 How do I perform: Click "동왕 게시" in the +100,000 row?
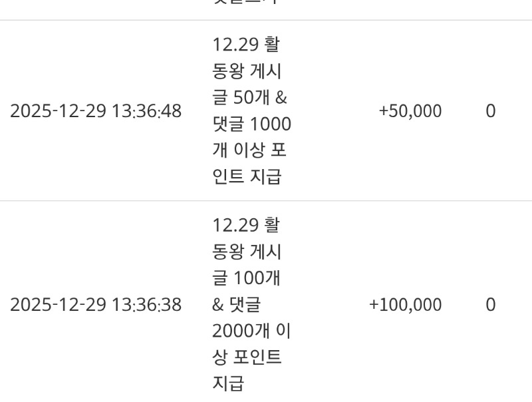click(247, 252)
